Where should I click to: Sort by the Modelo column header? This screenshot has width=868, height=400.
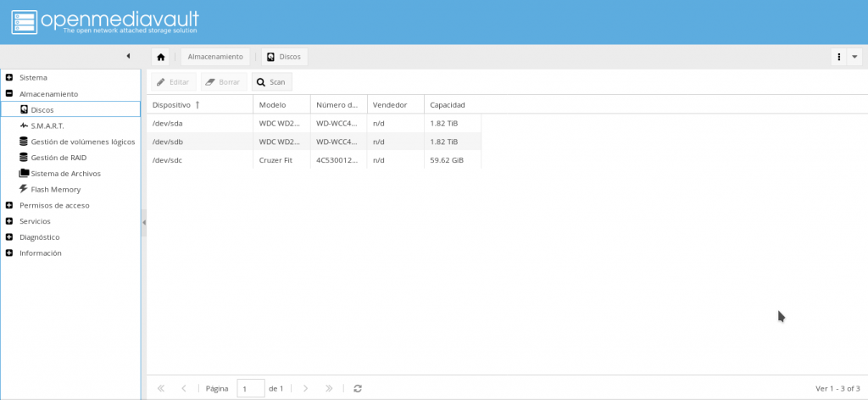point(281,104)
